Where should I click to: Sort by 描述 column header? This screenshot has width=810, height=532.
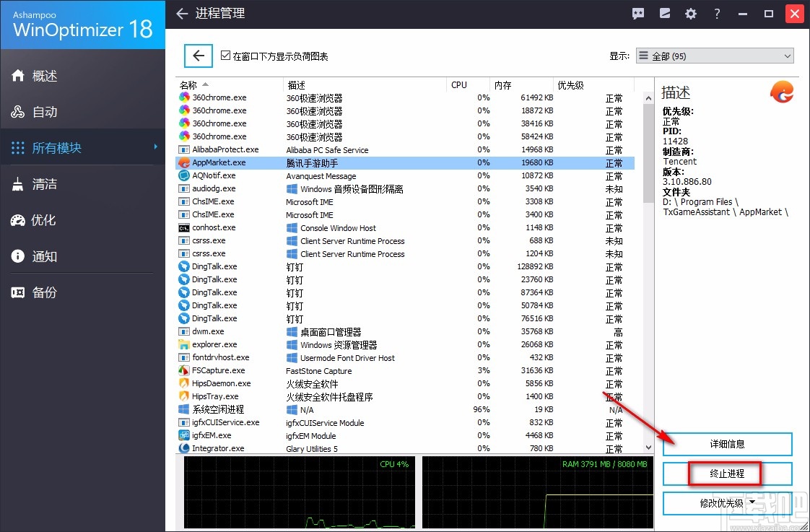[x=365, y=84]
